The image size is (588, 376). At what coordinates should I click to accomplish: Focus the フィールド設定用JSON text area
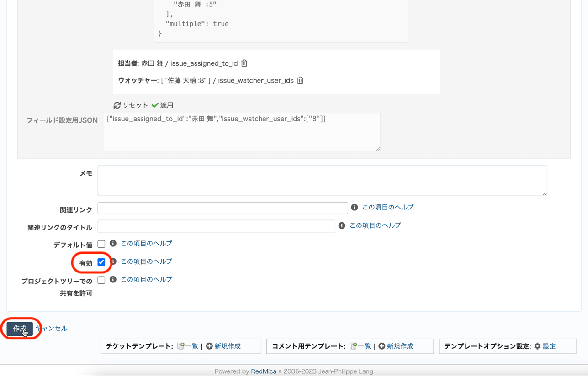click(x=241, y=132)
